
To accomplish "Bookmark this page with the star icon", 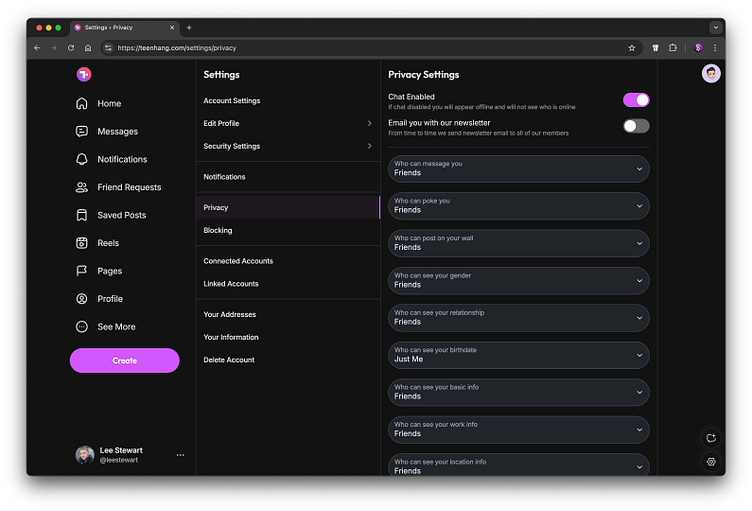I will point(631,48).
